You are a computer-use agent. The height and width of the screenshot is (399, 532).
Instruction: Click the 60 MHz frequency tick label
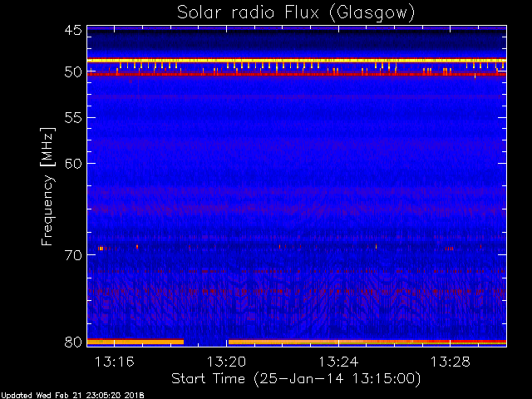(x=73, y=163)
